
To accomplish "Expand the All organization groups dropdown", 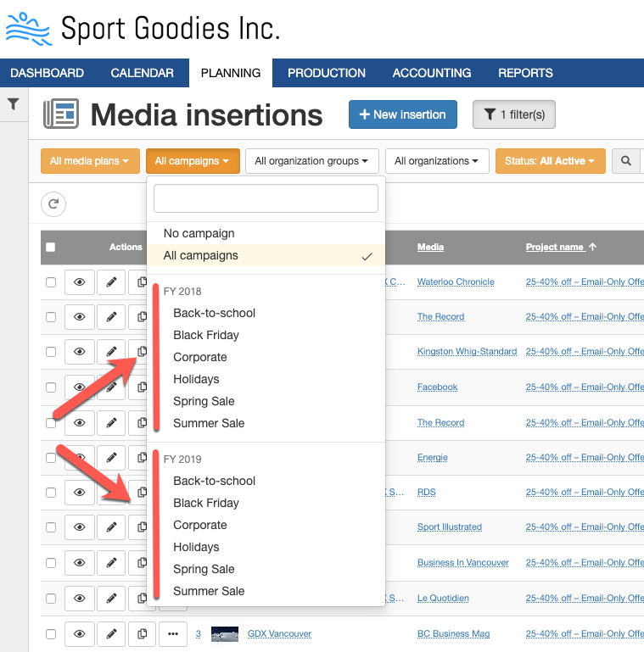I will [x=311, y=161].
